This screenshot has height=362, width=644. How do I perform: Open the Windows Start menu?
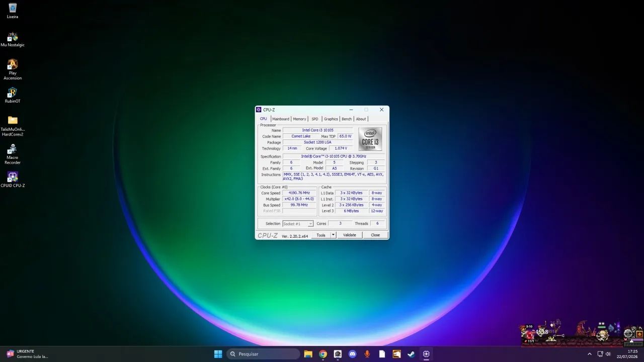click(x=218, y=354)
